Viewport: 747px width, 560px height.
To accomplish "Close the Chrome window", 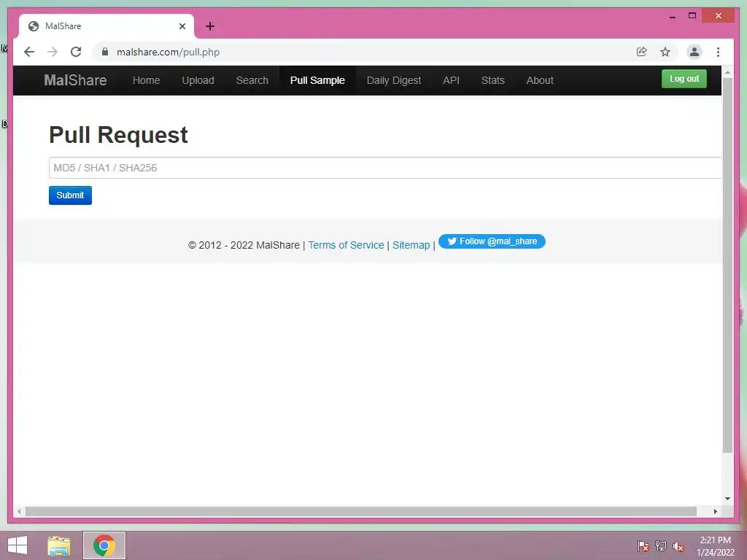I will [x=719, y=16].
